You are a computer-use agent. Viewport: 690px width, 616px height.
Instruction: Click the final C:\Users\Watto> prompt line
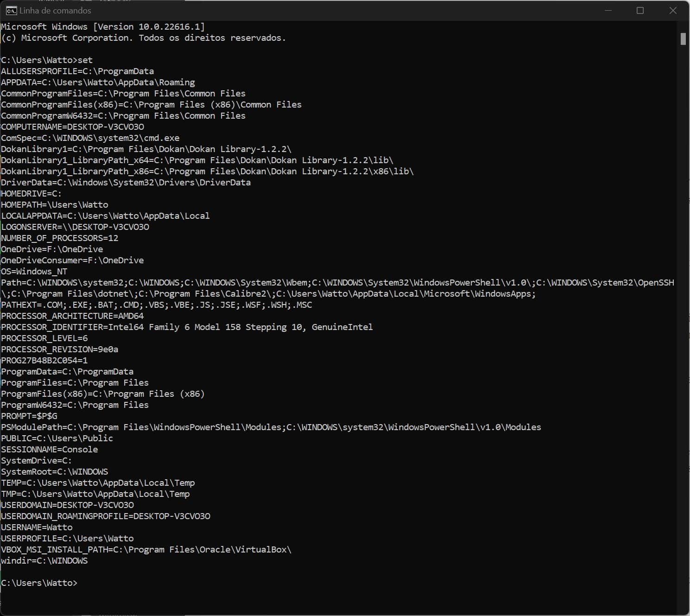[x=39, y=583]
